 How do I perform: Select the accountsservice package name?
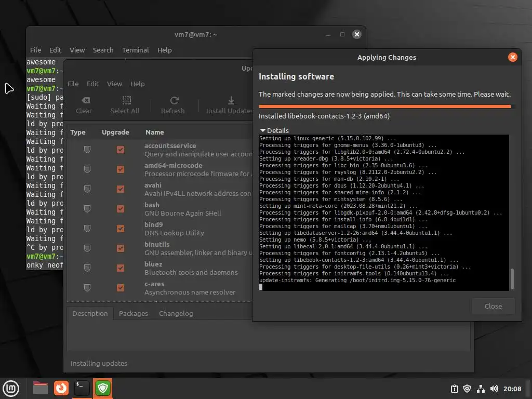pyautogui.click(x=170, y=146)
